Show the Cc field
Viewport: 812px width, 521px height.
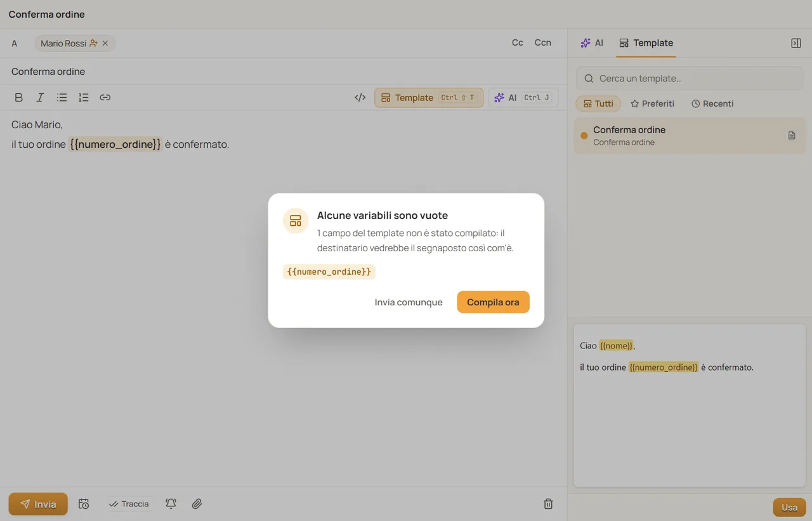click(x=518, y=43)
